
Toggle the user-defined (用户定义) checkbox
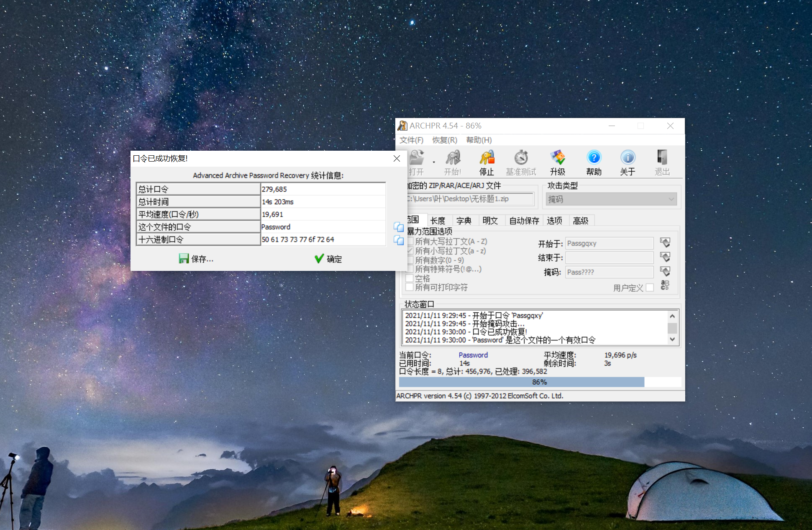[650, 288]
